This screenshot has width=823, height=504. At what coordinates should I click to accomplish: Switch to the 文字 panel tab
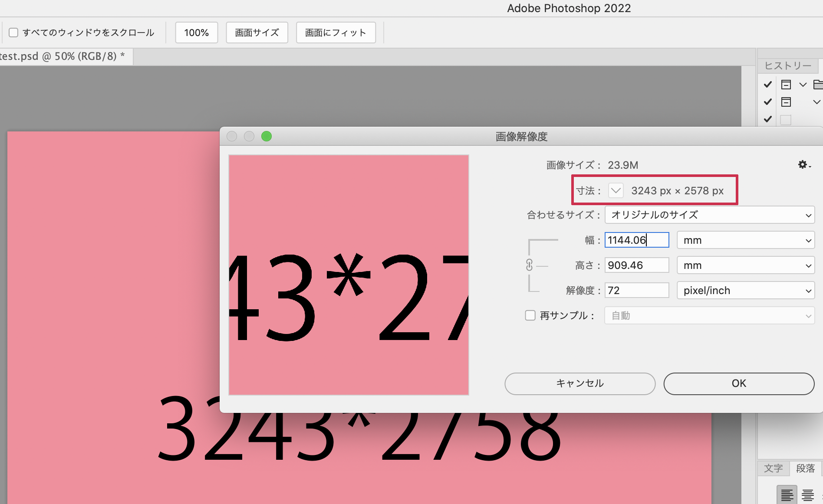(773, 468)
